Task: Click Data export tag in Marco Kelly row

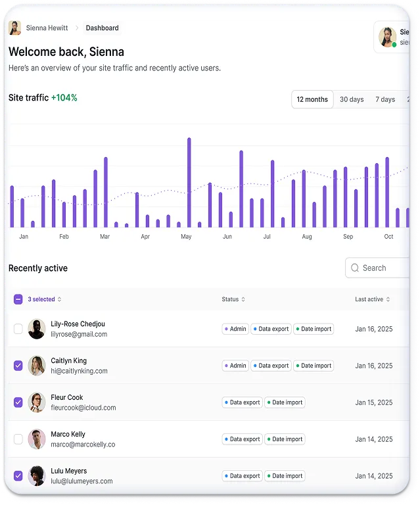Action: (243, 439)
